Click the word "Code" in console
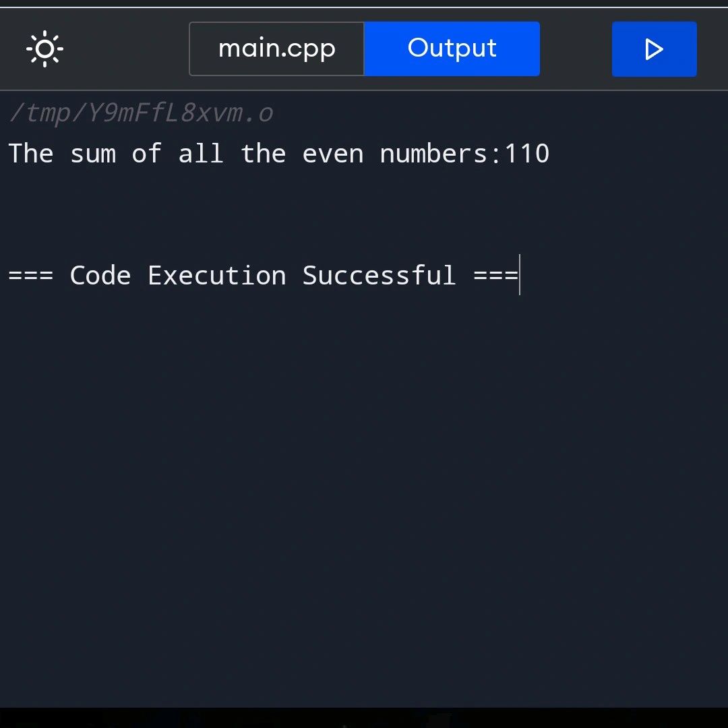 point(100,275)
